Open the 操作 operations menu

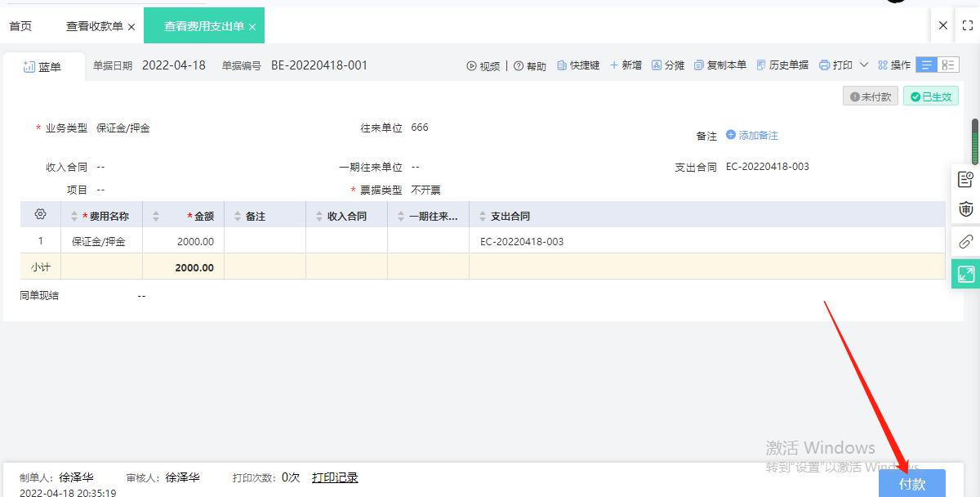tap(894, 65)
